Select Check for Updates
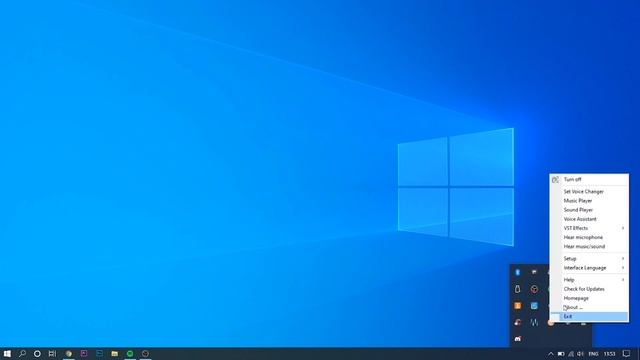 pyautogui.click(x=589, y=289)
